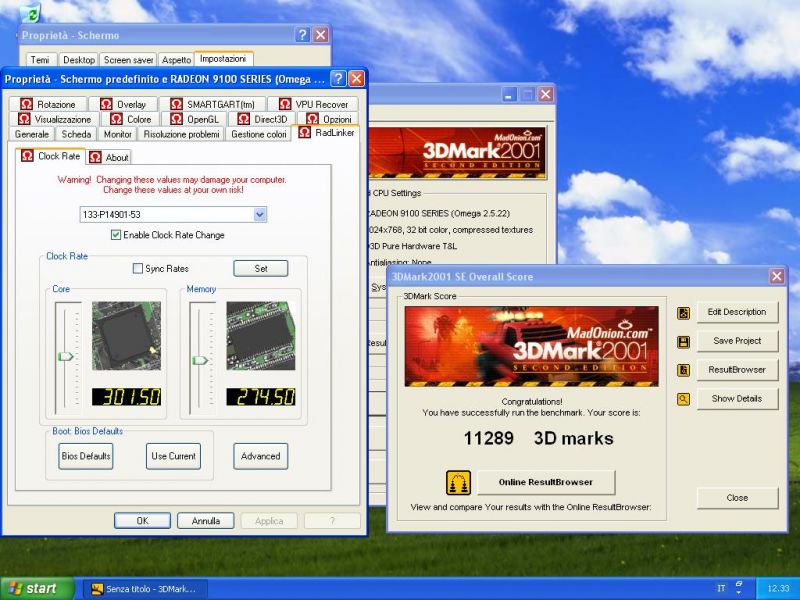Click the Edit Description button
800x600 pixels.
point(737,312)
